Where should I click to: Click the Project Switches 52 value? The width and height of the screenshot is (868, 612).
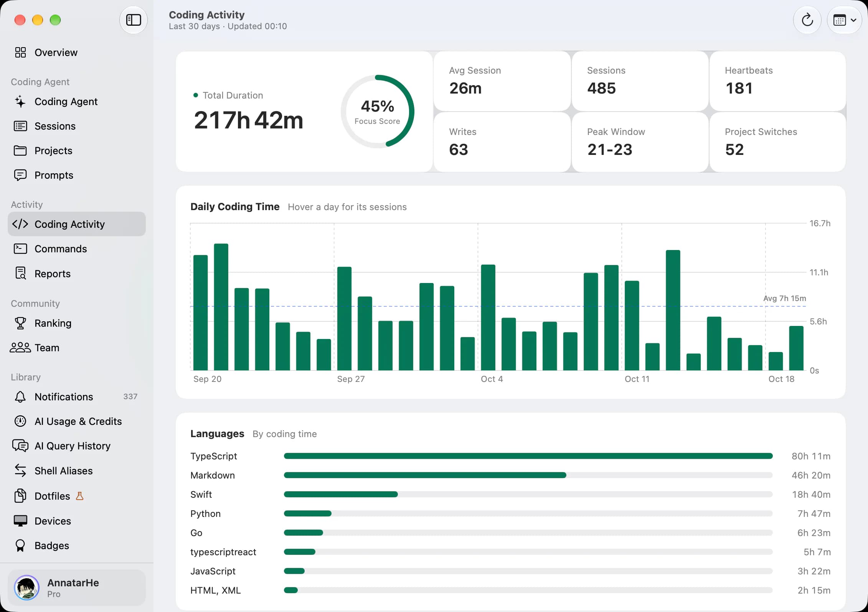[734, 150]
